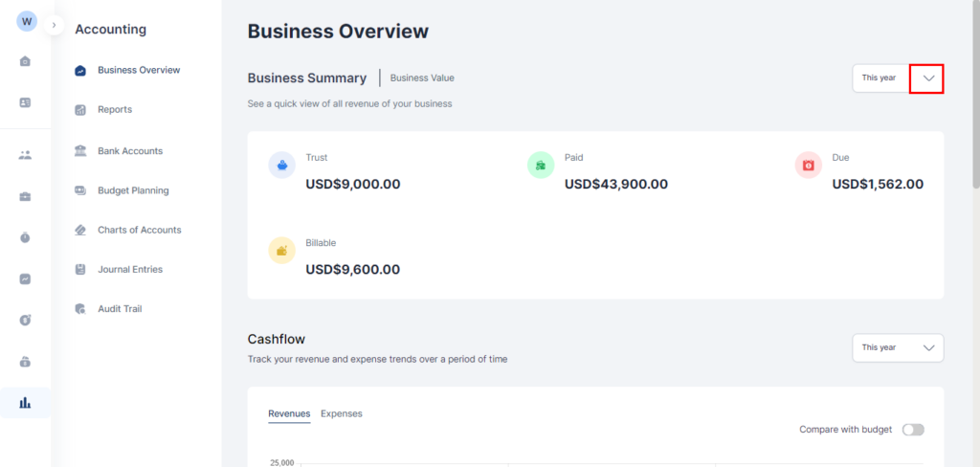Switch to Business Value view

pos(422,78)
